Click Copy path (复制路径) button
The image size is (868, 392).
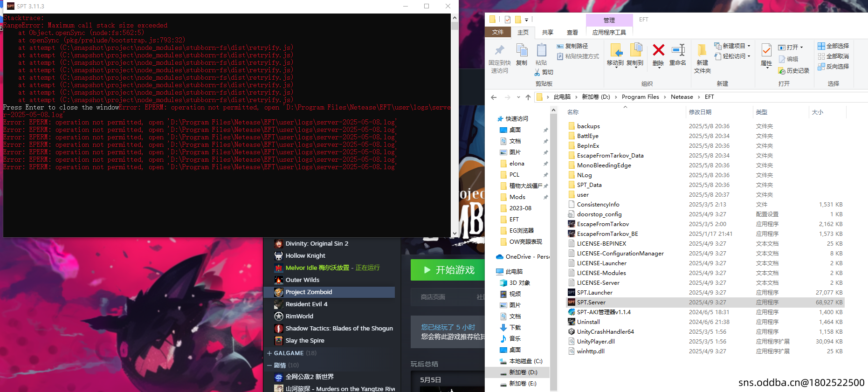click(572, 46)
